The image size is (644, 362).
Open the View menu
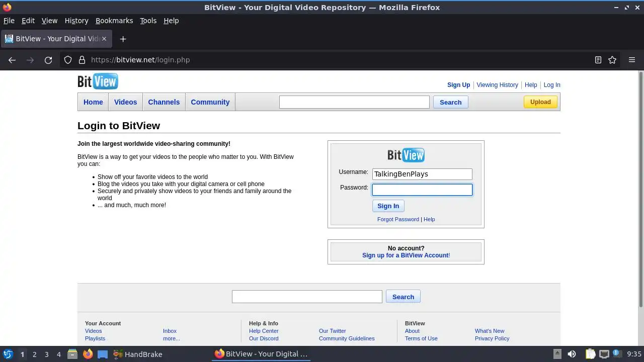49,21
